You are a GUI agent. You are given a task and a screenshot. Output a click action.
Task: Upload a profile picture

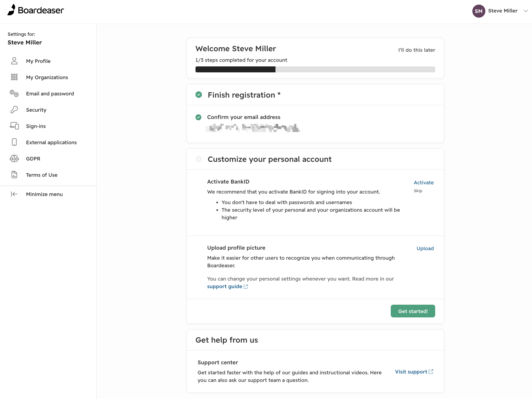[x=425, y=249]
